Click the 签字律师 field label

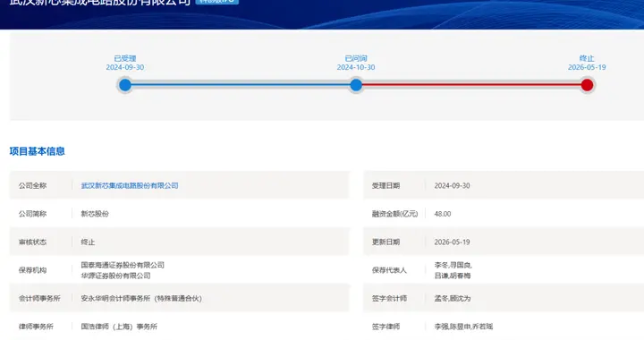(386, 327)
